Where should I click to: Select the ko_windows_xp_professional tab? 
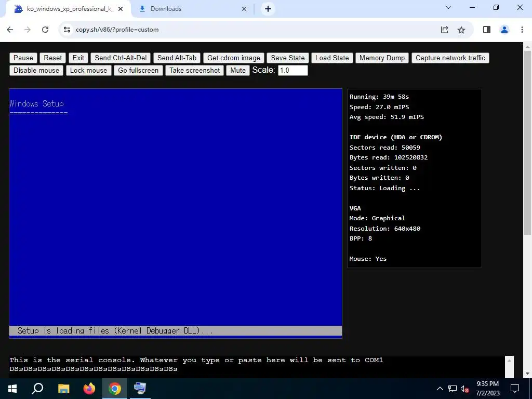click(68, 9)
